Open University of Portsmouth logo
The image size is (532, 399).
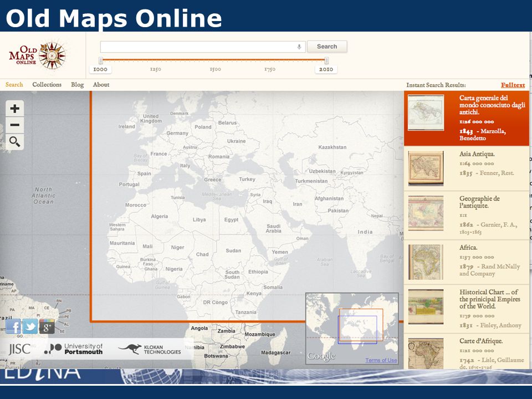pos(73,349)
